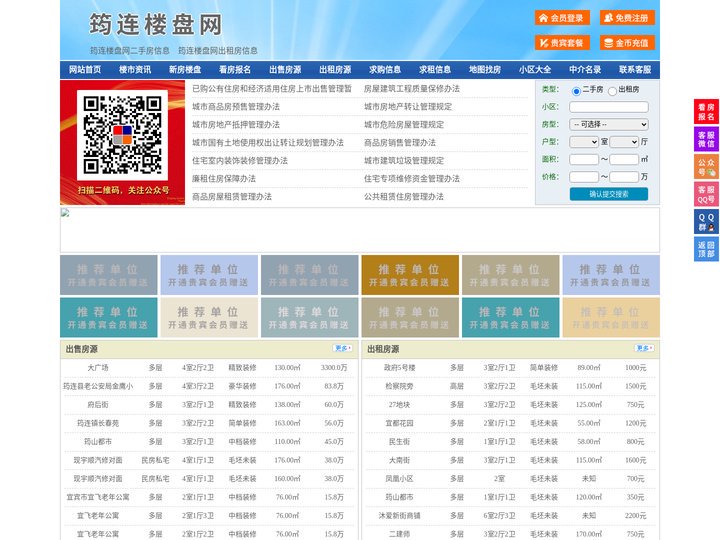
Task: Click the 筠连楼盘网出租房信息 header link
Action: coord(218,51)
